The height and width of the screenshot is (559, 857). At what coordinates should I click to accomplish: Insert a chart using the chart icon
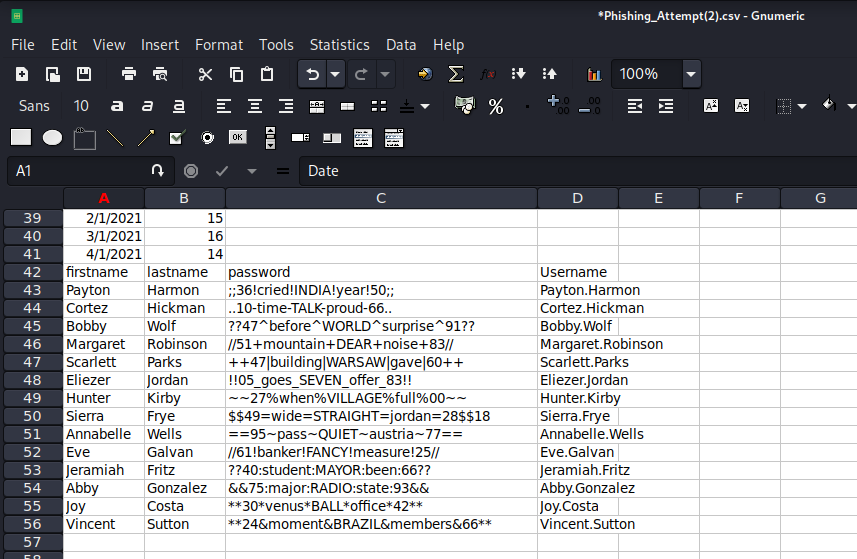coord(595,74)
